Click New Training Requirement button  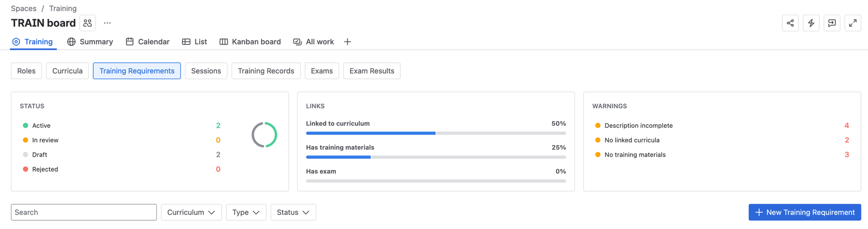pyautogui.click(x=805, y=212)
